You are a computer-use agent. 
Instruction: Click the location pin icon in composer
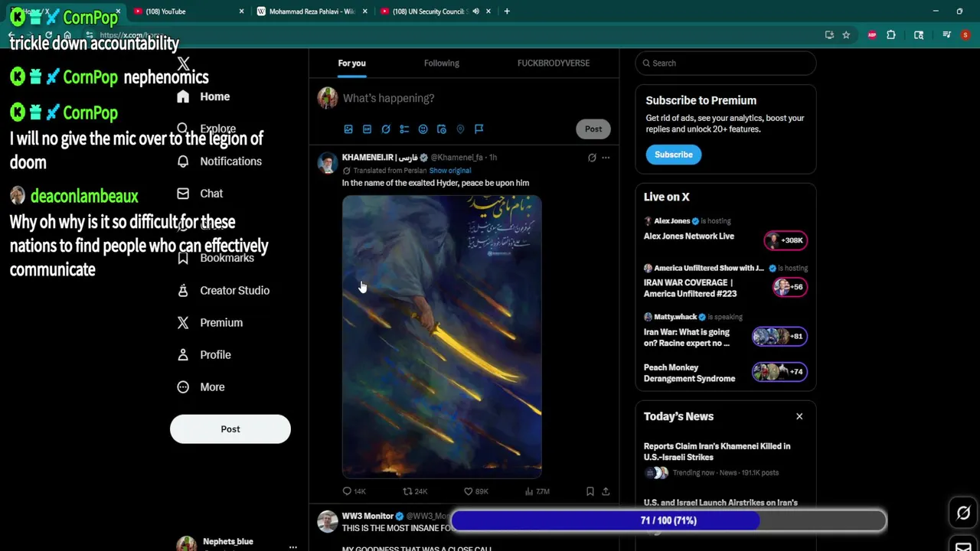pyautogui.click(x=460, y=129)
